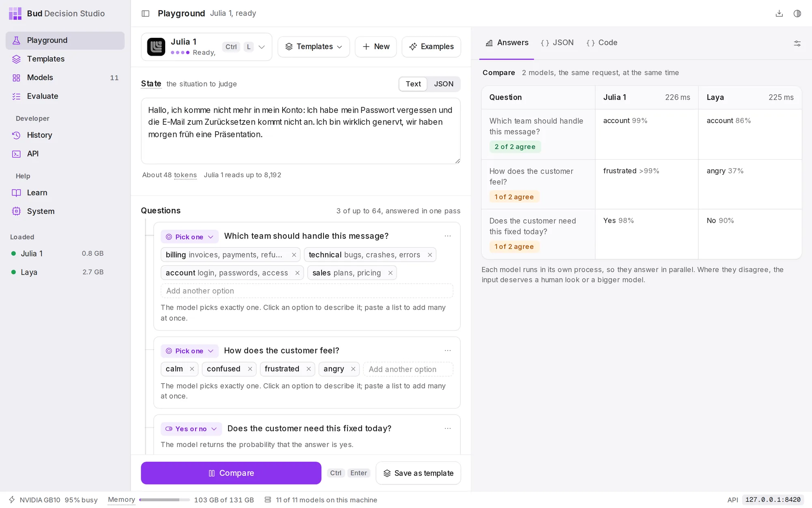
Task: Click Save as template
Action: (x=418, y=473)
